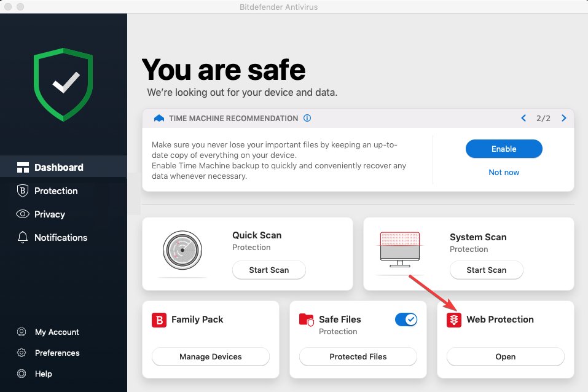Screen dimensions: 588x392
Task: Click the Privacy eye icon
Action: pyautogui.click(x=23, y=214)
